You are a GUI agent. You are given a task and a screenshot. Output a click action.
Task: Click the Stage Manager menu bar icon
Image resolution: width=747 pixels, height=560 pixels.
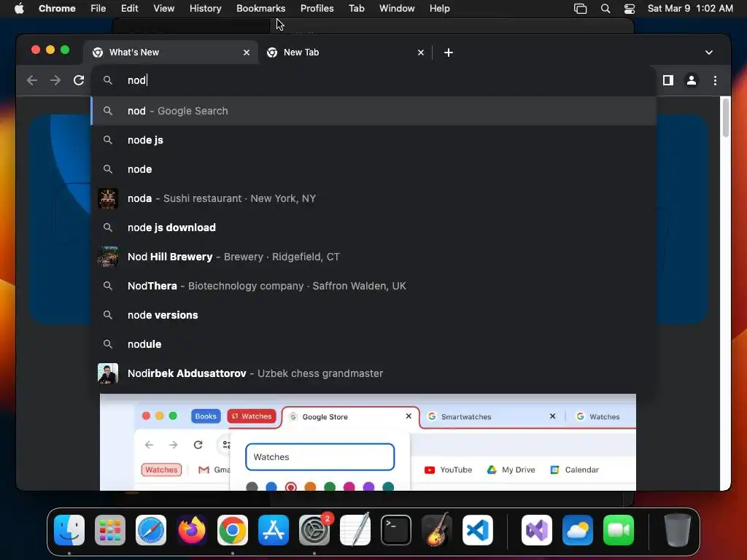pos(580,9)
